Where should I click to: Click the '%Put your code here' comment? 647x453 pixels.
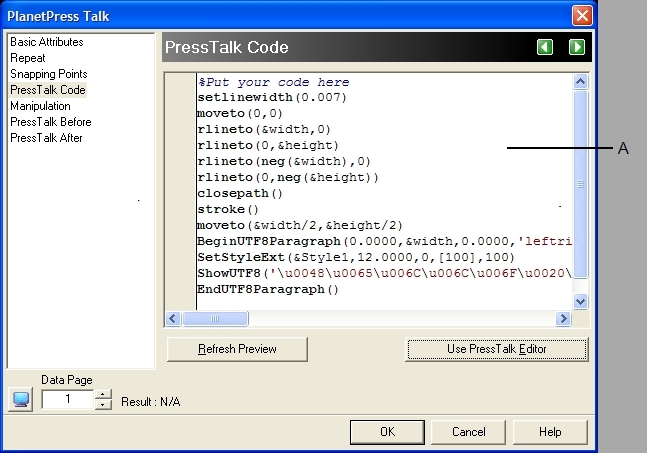(x=274, y=82)
